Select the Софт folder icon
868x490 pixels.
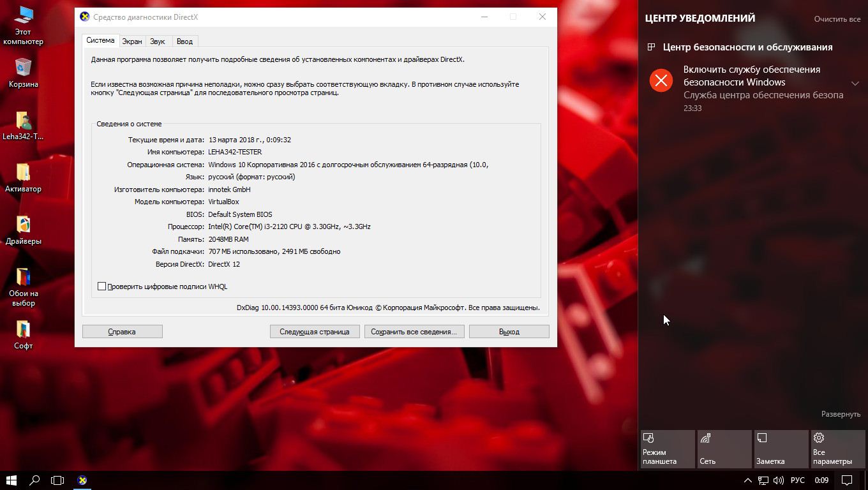[24, 335]
